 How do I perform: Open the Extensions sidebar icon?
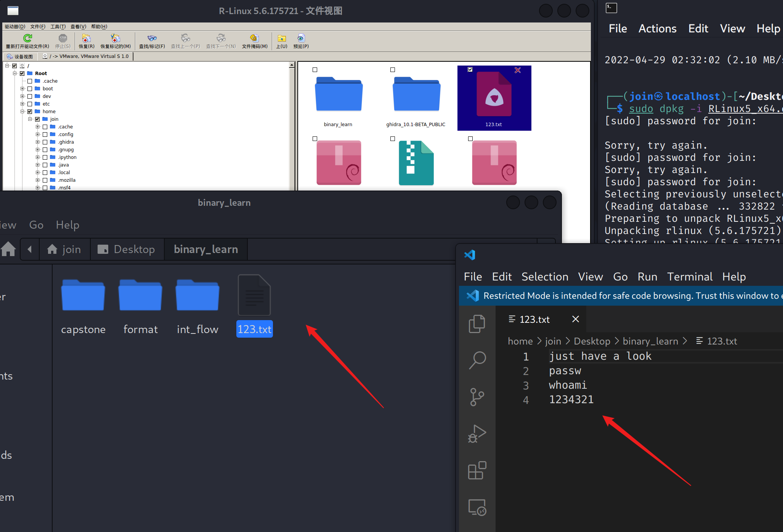477,470
